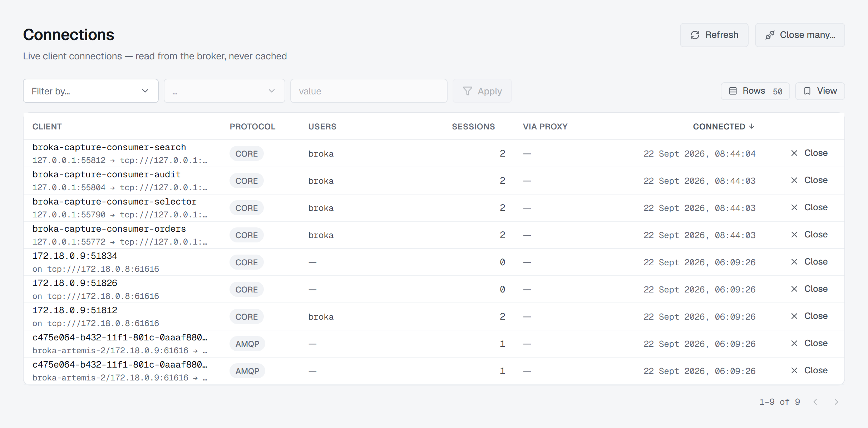Click X icon for 172.18.0.9:51826 row
The height and width of the screenshot is (428, 868).
794,289
